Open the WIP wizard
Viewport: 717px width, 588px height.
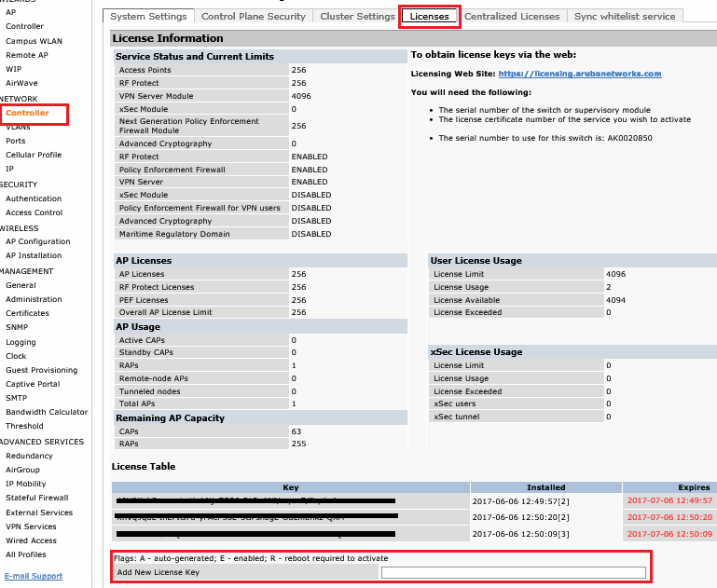point(14,69)
